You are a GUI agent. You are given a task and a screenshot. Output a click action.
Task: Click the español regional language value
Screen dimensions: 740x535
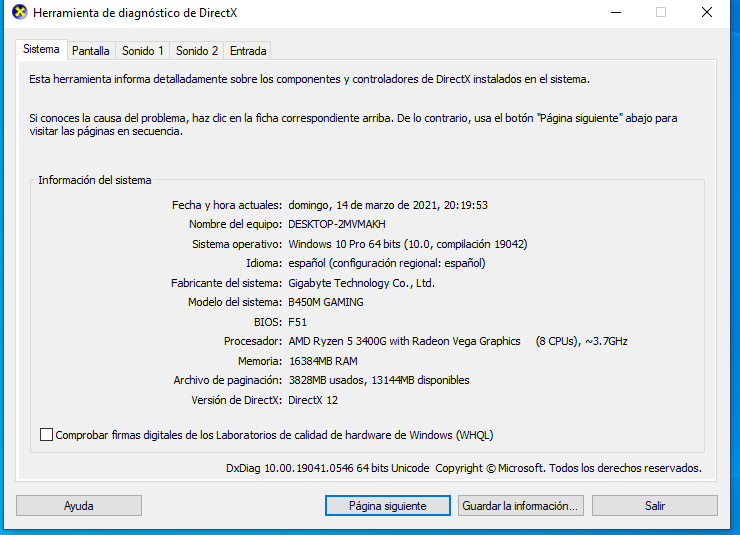click(387, 263)
